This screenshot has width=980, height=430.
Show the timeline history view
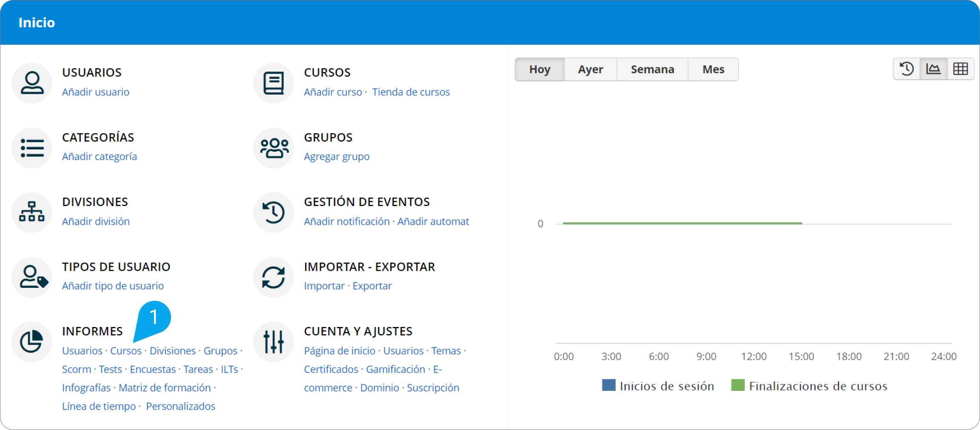point(906,69)
